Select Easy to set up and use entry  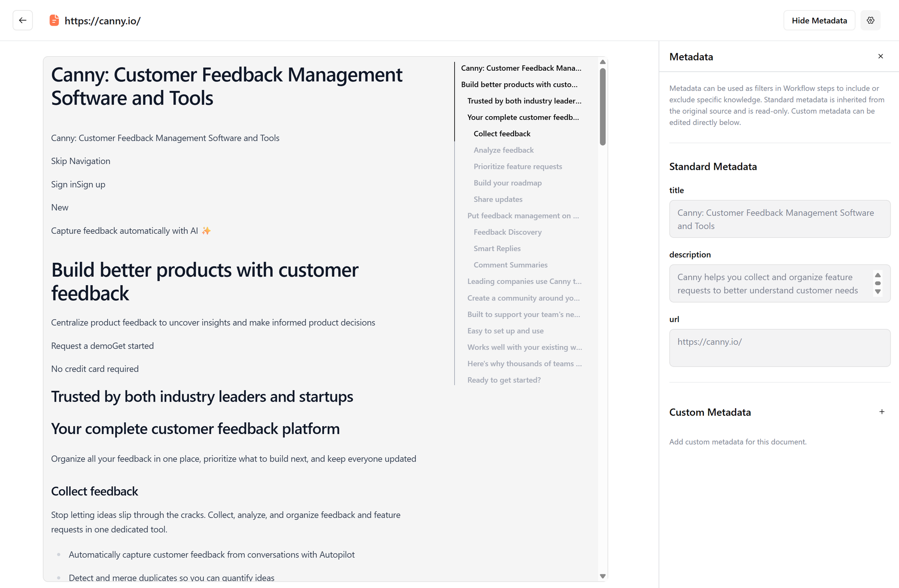(505, 331)
